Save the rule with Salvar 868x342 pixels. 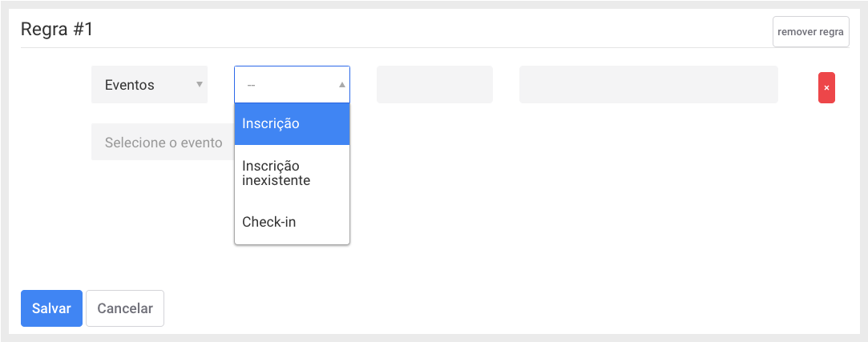tap(51, 308)
